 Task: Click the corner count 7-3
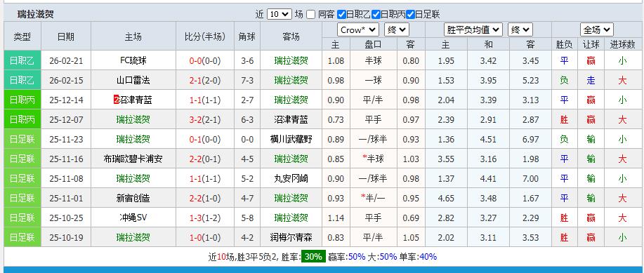[x=247, y=81]
